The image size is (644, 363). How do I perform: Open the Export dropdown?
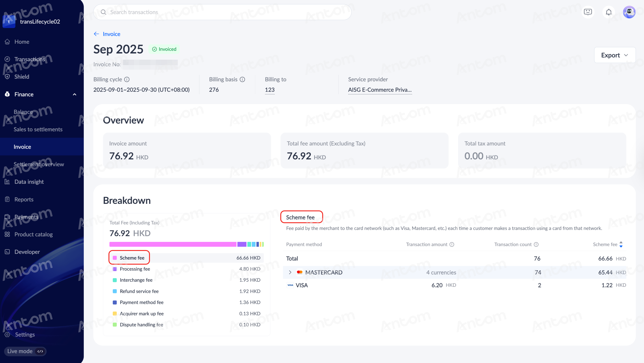point(615,55)
